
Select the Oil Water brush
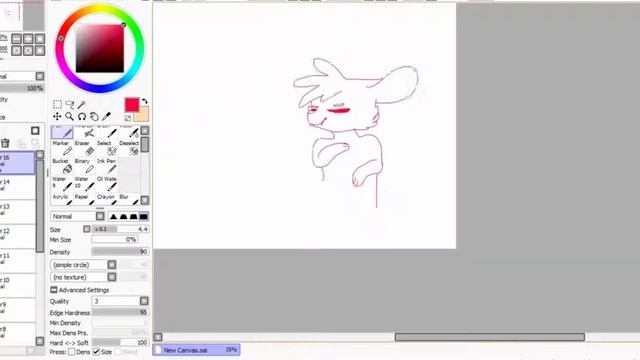coord(107,184)
